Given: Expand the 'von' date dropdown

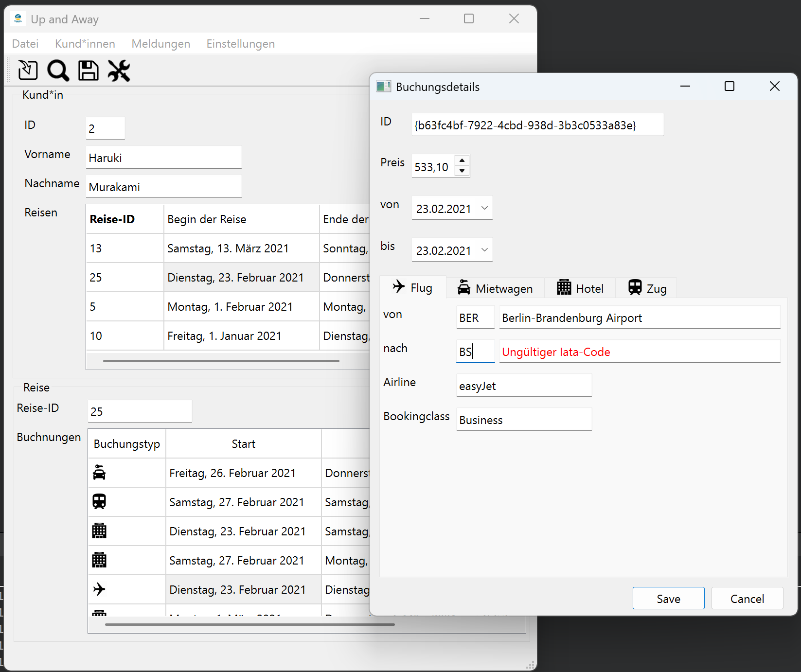Looking at the screenshot, I should (484, 208).
